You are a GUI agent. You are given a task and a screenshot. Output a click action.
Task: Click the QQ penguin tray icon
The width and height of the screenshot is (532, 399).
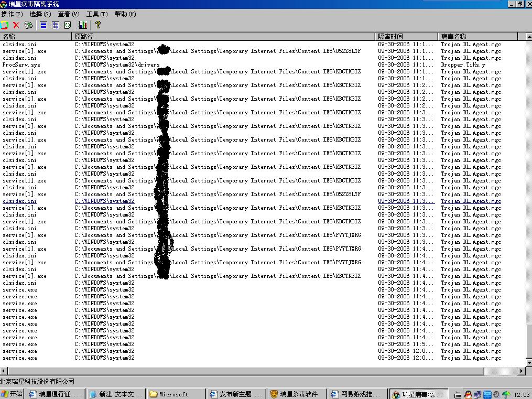pos(468,395)
